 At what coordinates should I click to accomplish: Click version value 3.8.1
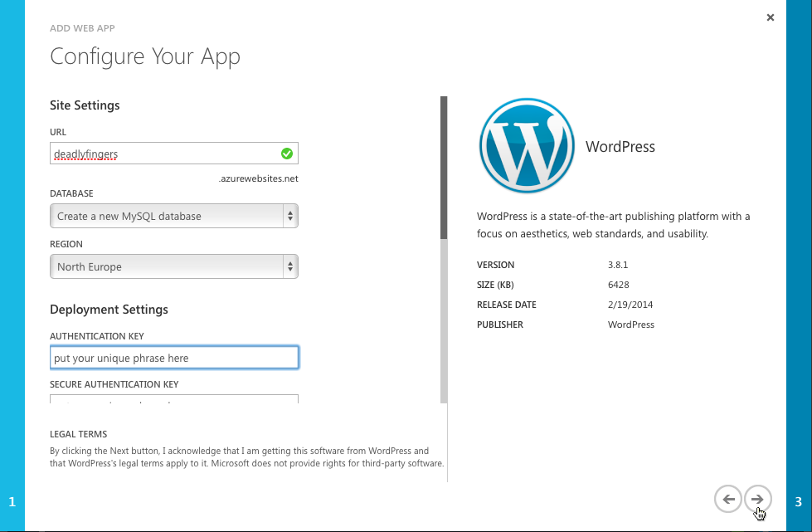coord(618,265)
